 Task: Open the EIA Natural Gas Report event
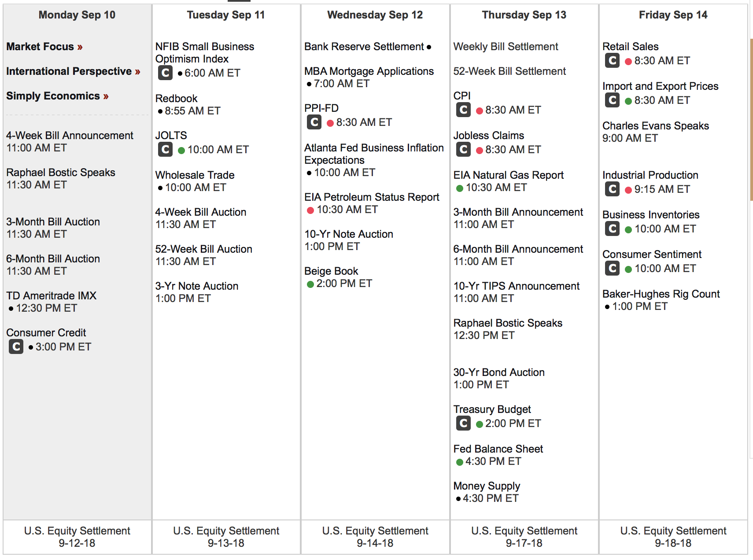click(509, 175)
